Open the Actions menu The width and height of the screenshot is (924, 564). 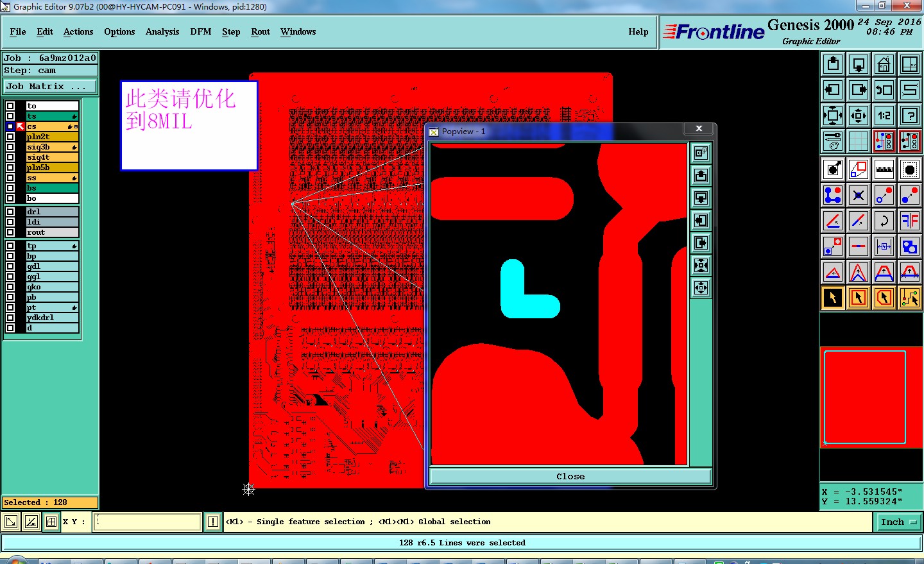[78, 31]
